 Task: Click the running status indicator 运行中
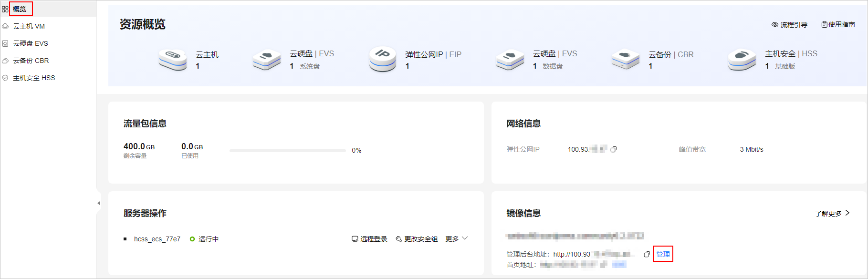pyautogui.click(x=204, y=239)
